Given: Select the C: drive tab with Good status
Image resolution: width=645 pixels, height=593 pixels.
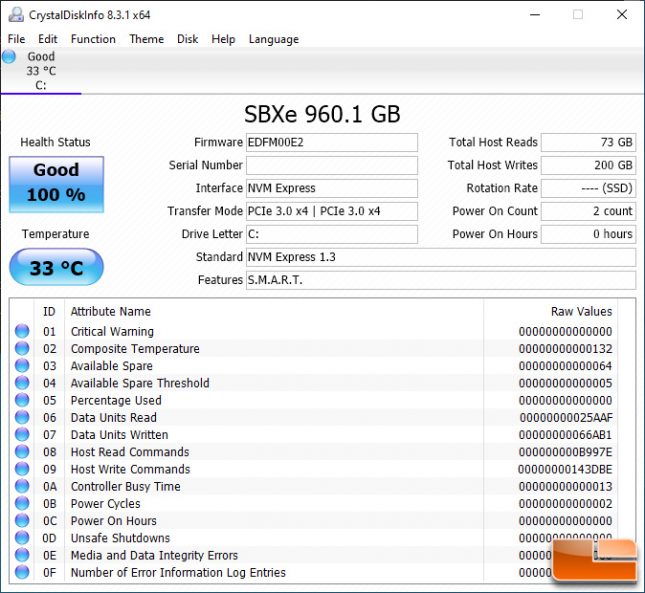Looking at the screenshot, I should click(x=41, y=71).
